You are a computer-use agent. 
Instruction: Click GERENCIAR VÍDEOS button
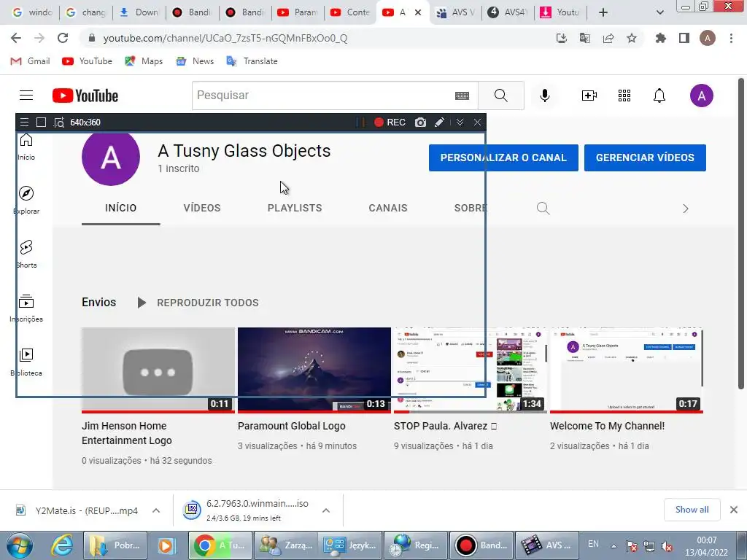(645, 157)
